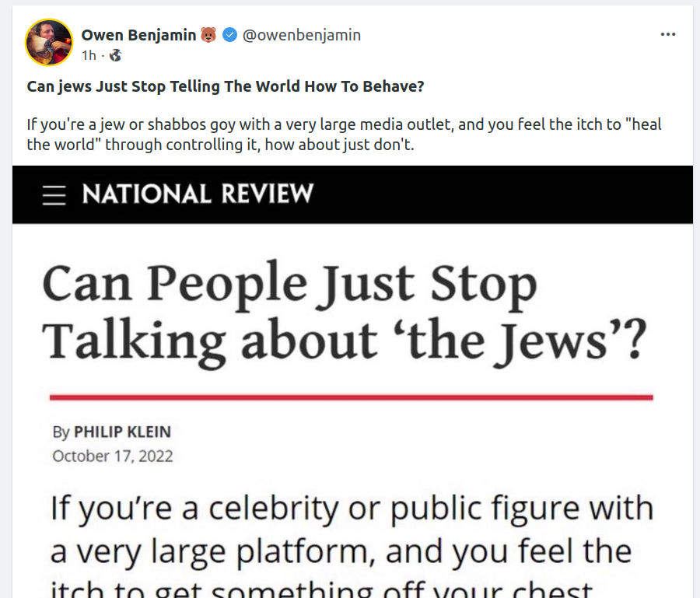Click the blue verified checkmark badge

229,35
